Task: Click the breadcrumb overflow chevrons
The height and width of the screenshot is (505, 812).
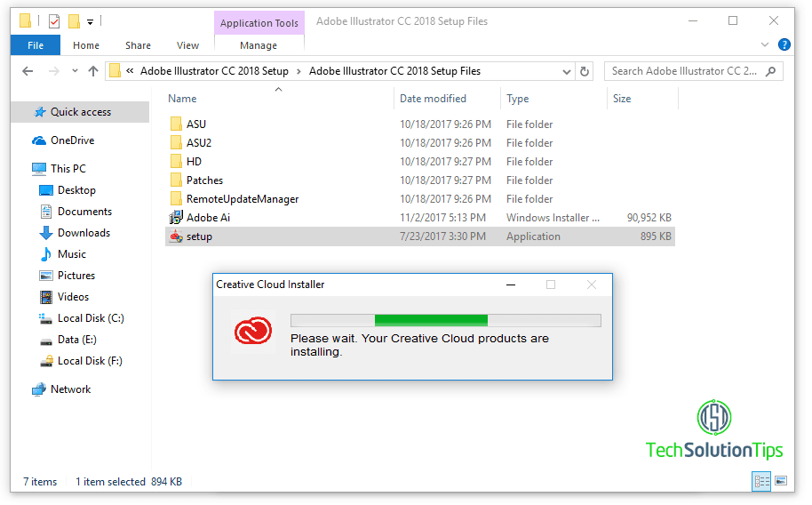Action: [130, 71]
